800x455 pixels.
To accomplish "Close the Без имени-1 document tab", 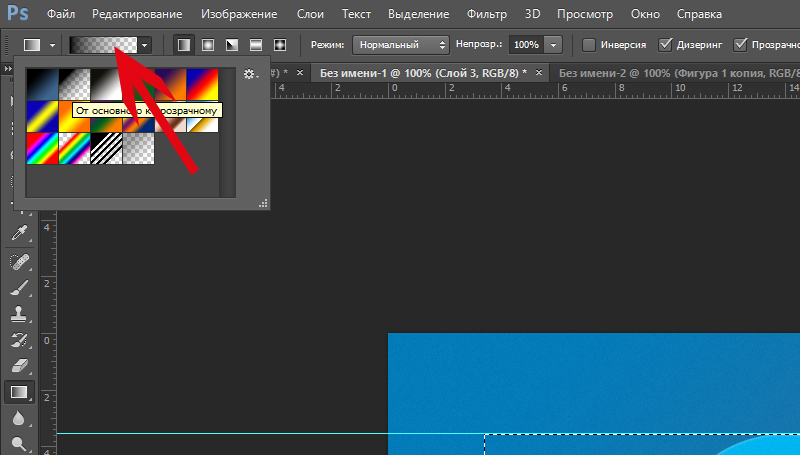I will 540,73.
